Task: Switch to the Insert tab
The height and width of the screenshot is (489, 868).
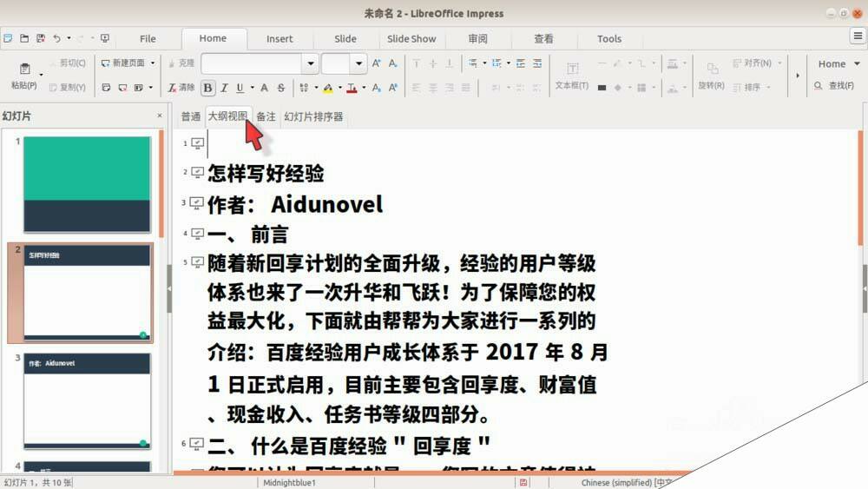Action: click(x=279, y=39)
